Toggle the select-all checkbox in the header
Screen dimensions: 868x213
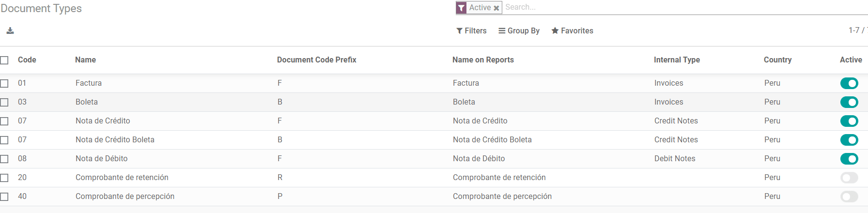tap(4, 60)
